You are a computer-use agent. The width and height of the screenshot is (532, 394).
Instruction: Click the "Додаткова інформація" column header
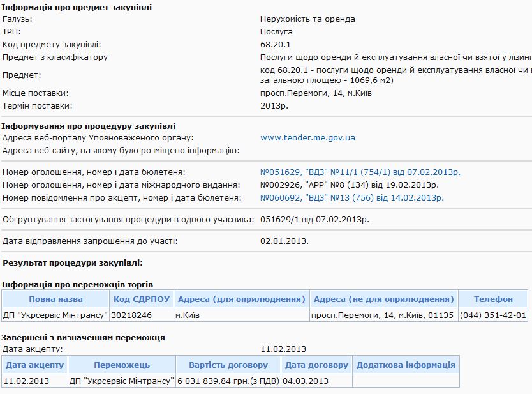click(x=406, y=365)
